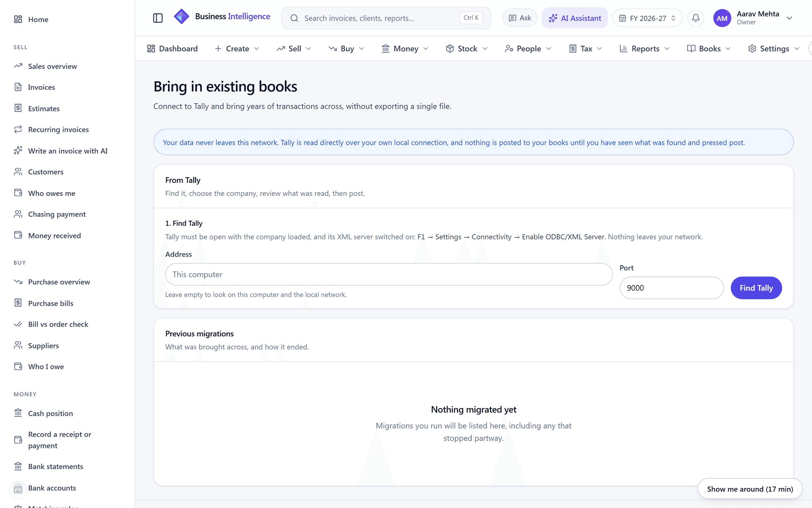Open the Books menu
This screenshot has width=812, height=508.
709,49
